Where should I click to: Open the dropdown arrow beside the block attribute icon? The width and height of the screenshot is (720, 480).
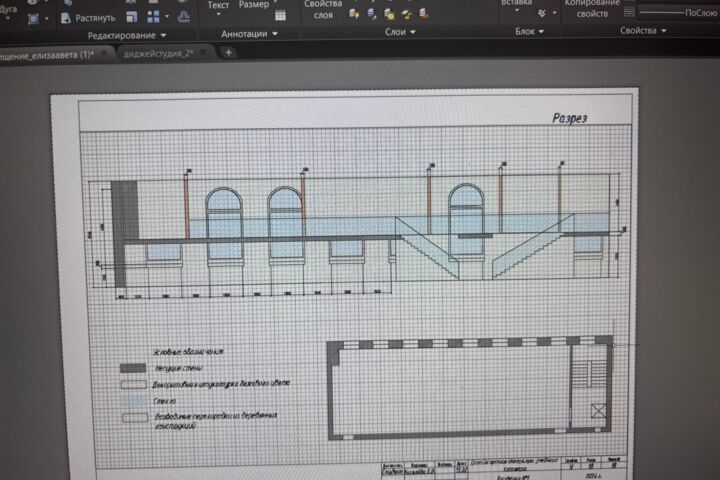[554, 13]
